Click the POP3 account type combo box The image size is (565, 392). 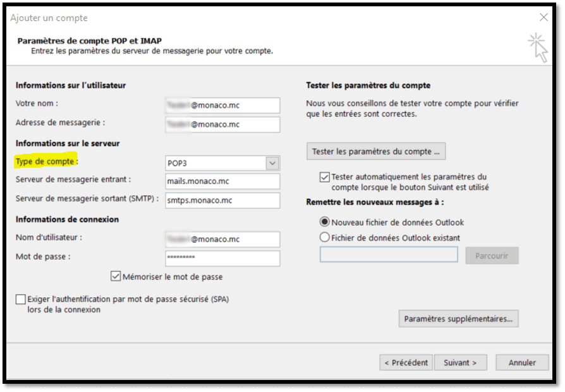(215, 163)
